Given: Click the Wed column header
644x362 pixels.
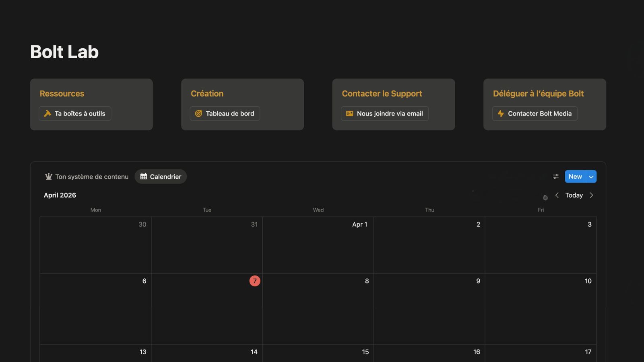Looking at the screenshot, I should (318, 210).
